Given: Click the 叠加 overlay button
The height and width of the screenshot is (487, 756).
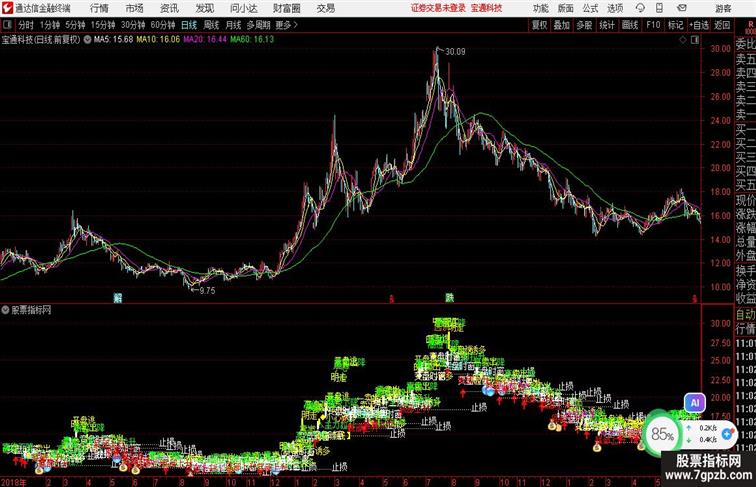Looking at the screenshot, I should pos(562,25).
